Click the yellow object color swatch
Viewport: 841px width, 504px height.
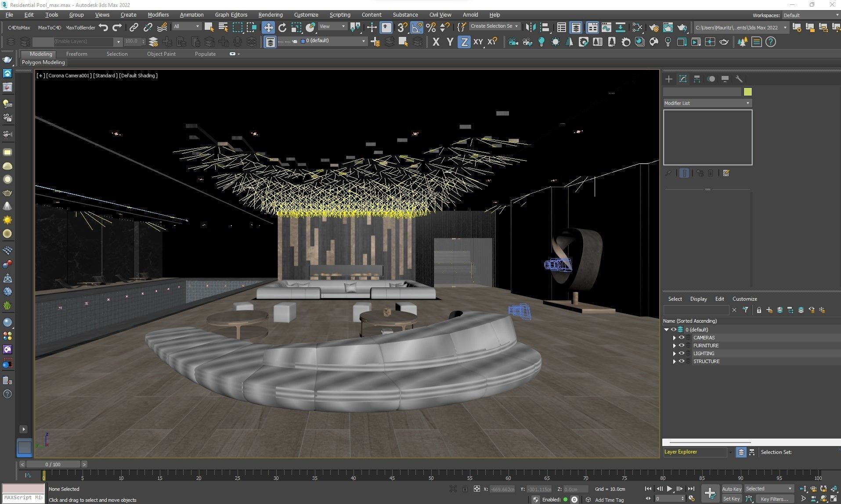(x=747, y=92)
